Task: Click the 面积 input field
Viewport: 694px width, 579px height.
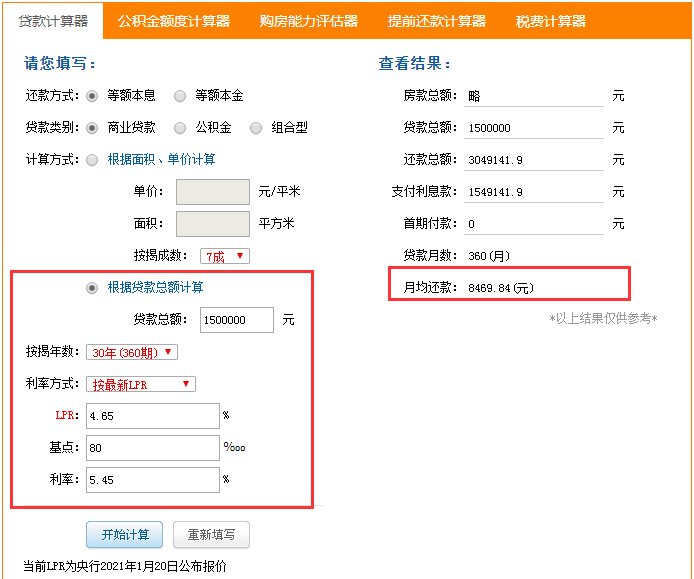Action: coord(213,224)
